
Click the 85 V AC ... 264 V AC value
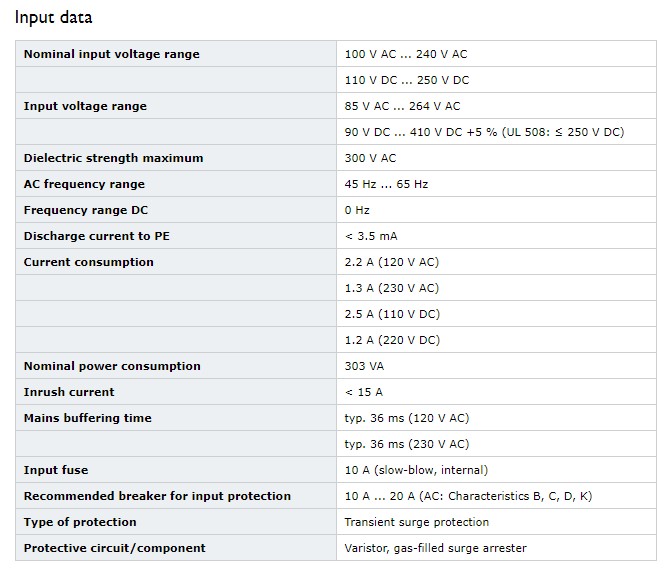[x=402, y=106]
